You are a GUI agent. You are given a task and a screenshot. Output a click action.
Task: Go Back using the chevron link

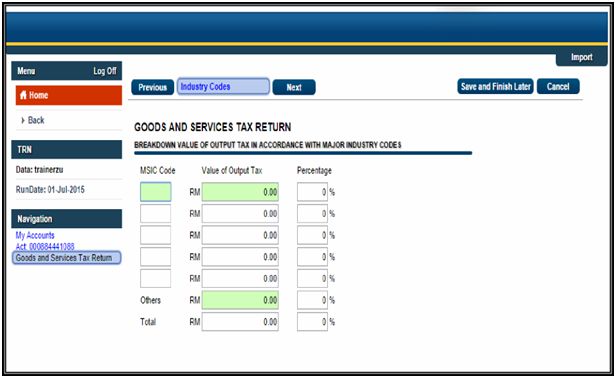33,120
